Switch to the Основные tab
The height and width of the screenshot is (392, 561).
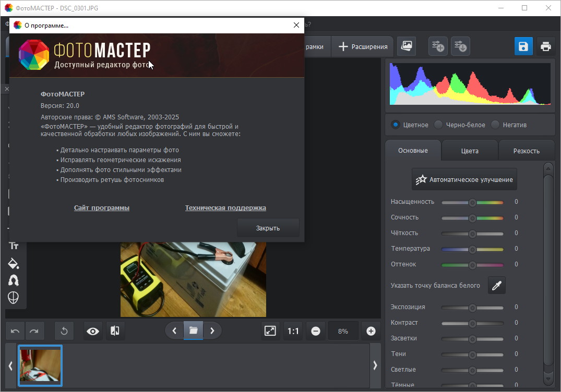coord(413,151)
